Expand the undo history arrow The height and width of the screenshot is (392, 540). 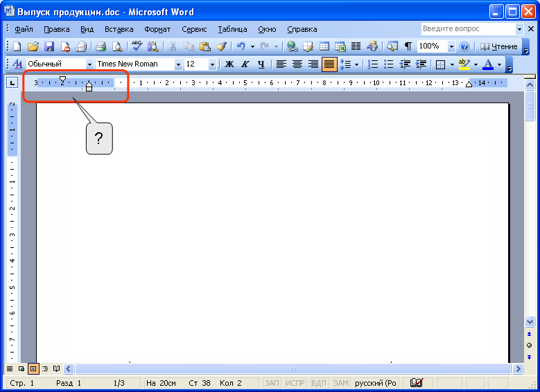click(x=252, y=46)
